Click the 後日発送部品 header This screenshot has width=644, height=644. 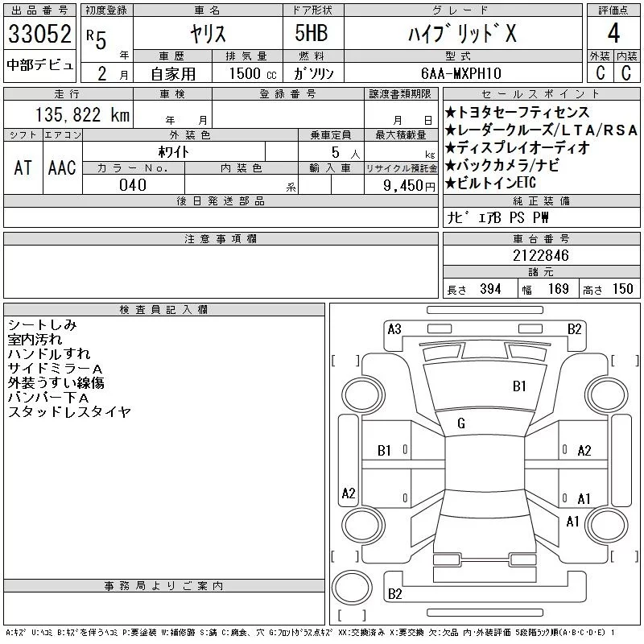[x=221, y=200]
